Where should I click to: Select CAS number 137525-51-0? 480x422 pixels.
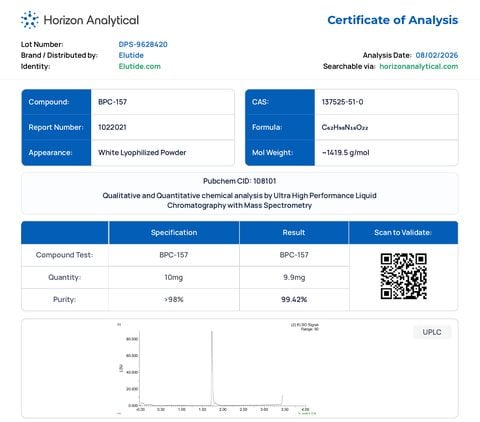[x=342, y=102]
